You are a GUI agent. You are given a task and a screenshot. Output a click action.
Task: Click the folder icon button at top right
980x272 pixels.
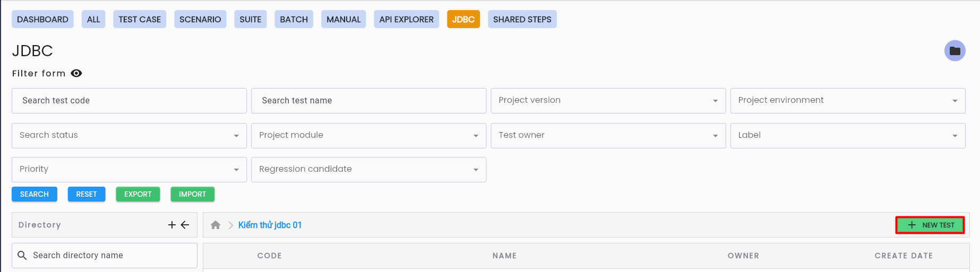click(x=955, y=51)
